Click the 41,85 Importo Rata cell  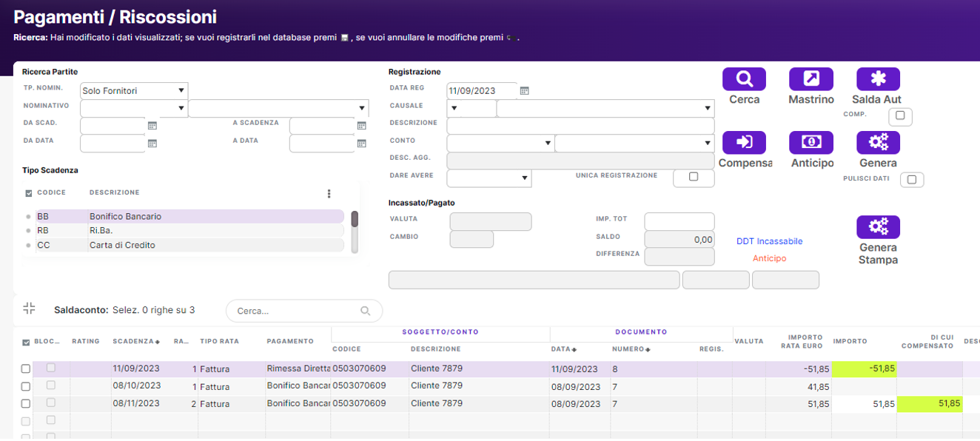point(798,386)
